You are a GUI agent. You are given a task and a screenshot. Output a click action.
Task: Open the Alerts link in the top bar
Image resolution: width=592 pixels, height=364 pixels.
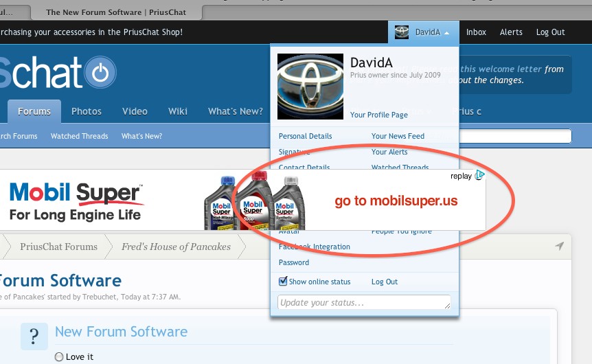click(x=511, y=32)
